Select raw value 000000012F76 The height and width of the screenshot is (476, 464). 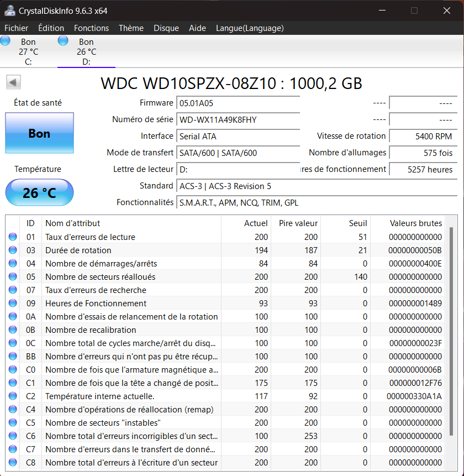pyautogui.click(x=415, y=383)
